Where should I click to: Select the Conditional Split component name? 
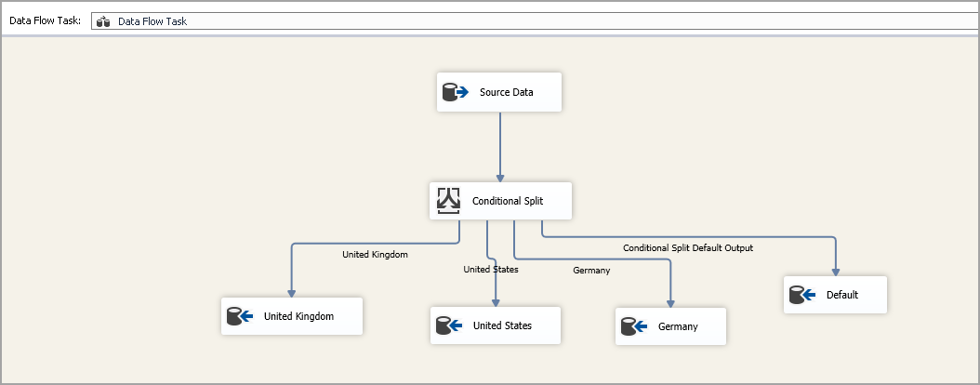coord(507,200)
